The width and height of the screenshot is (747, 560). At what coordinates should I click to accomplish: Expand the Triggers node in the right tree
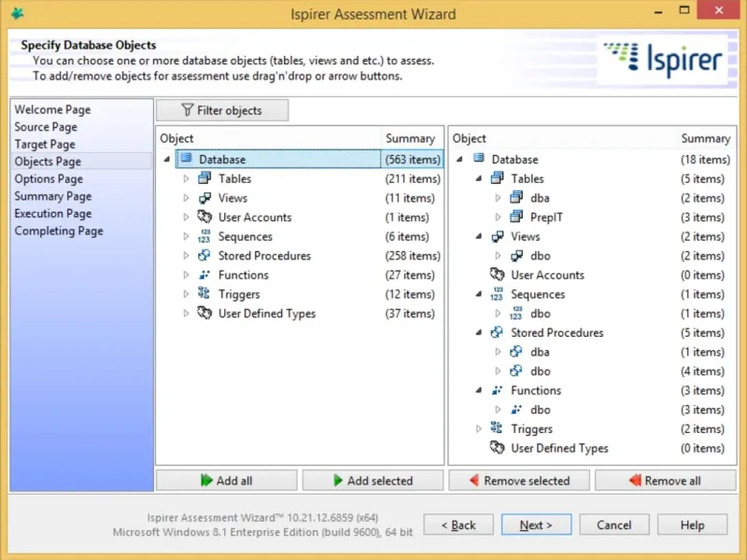(x=479, y=428)
